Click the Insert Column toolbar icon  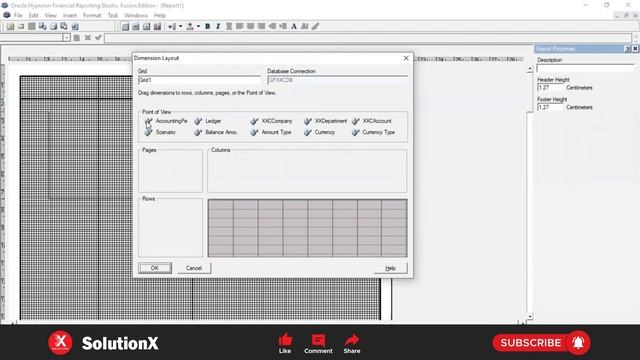(x=190, y=27)
